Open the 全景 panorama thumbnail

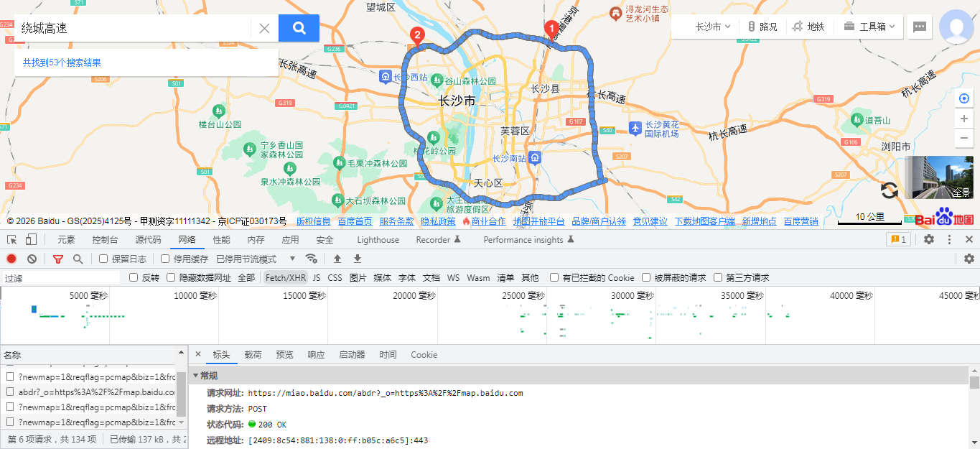[939, 177]
